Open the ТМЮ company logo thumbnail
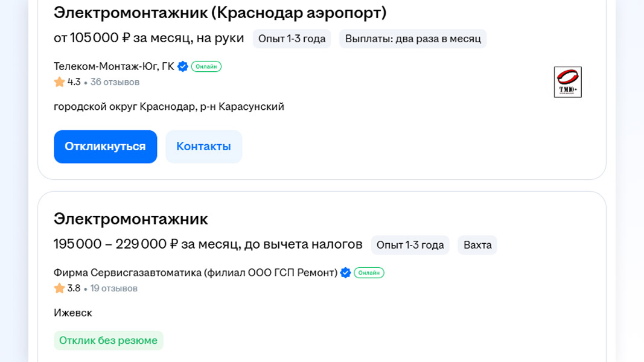 [567, 82]
